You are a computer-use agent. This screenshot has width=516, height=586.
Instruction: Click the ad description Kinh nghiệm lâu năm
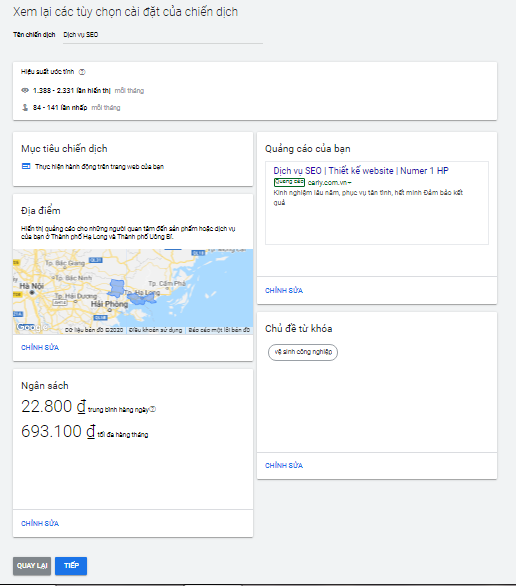pos(368,197)
